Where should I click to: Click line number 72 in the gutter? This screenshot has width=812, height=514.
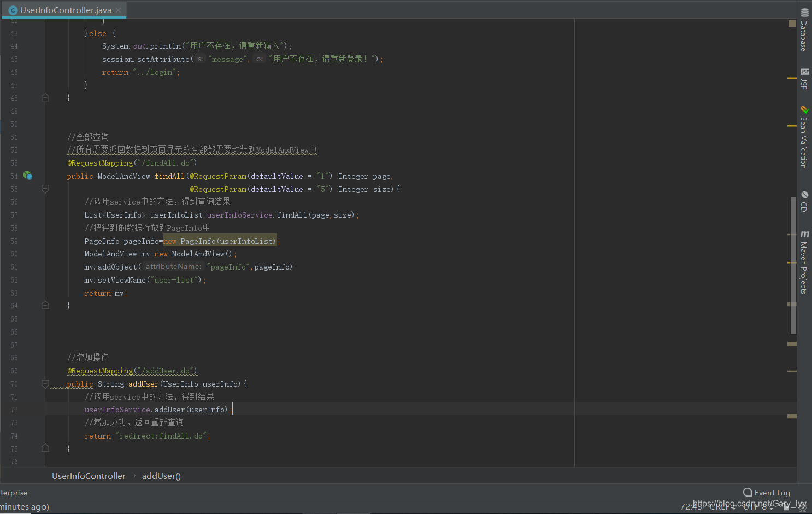pyautogui.click(x=14, y=410)
